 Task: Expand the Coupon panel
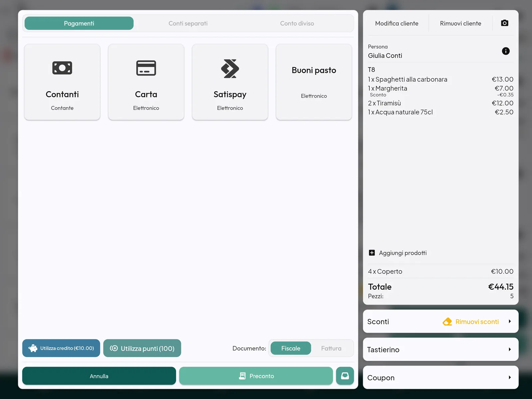point(441,377)
